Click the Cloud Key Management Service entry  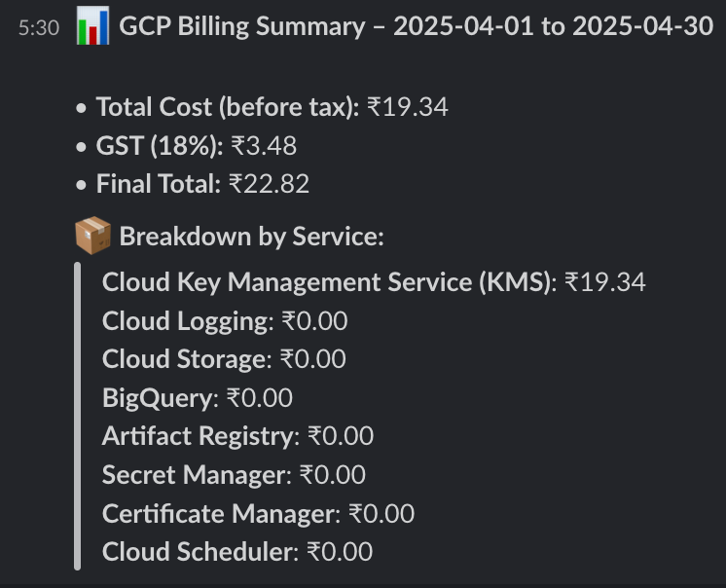374,282
